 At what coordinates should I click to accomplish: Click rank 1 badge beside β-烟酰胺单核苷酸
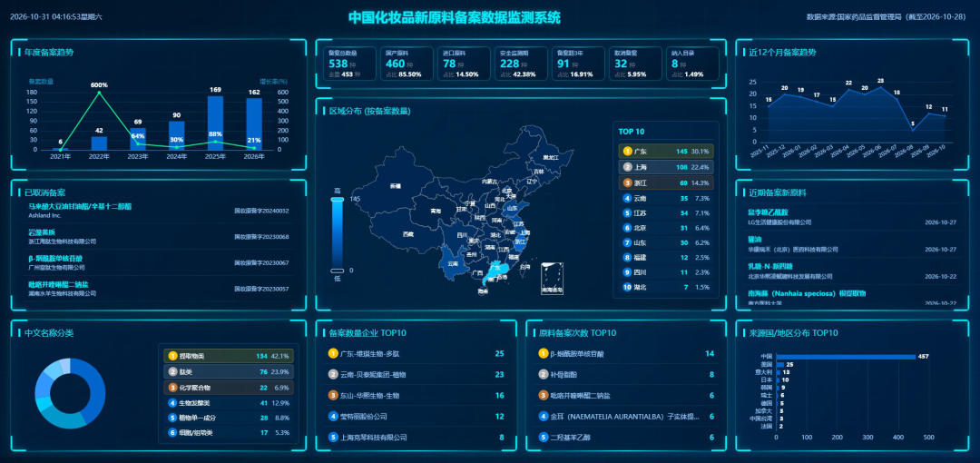point(543,353)
